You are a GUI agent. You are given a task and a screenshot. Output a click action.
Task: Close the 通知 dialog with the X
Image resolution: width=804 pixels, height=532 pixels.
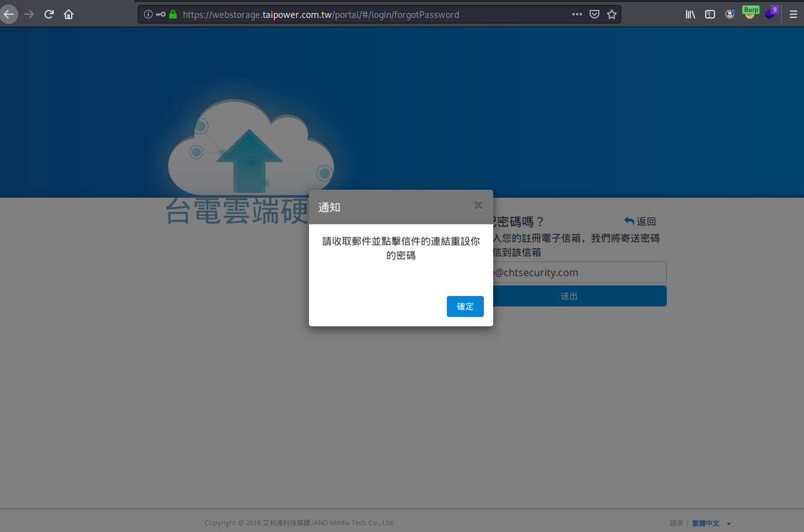(478, 206)
